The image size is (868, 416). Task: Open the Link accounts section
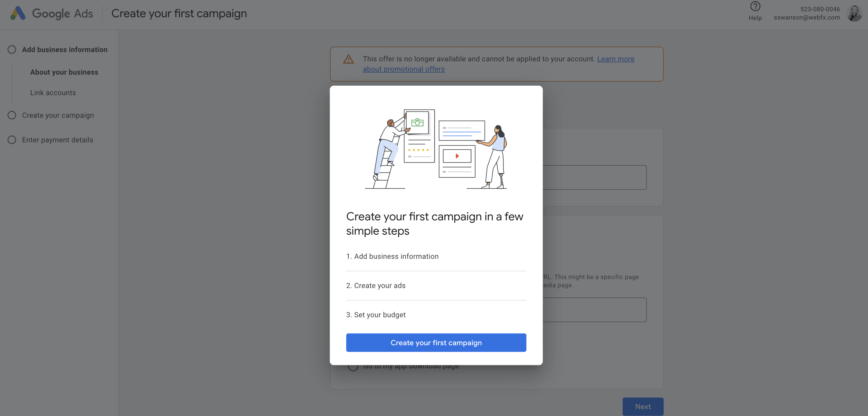53,93
